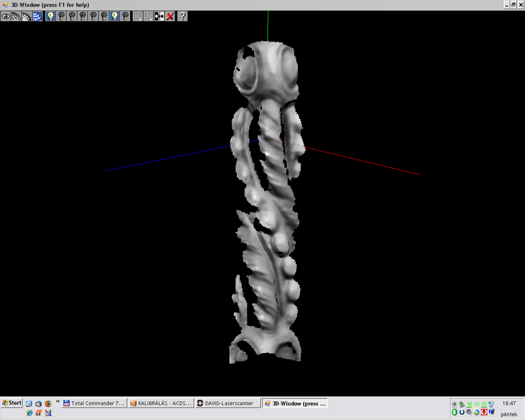Click the red X delete icon
Image resolution: width=525 pixels, height=420 pixels.
click(170, 16)
